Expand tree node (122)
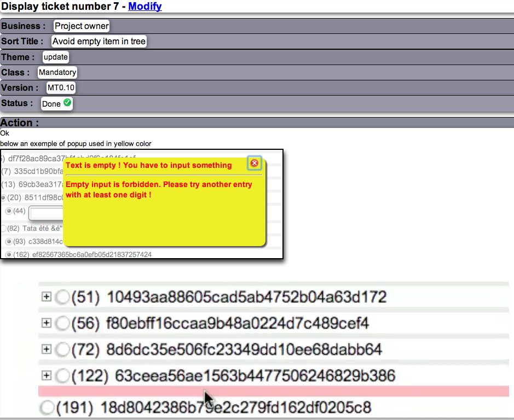This screenshot has height=420, width=514. point(46,376)
